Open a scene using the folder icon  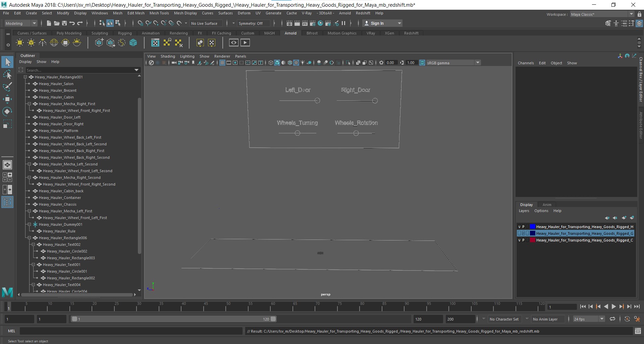pos(56,23)
